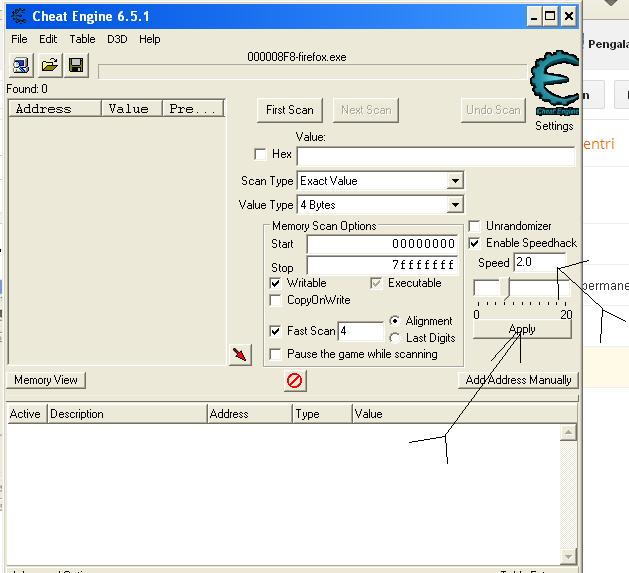Click the Settings label under the logo

(554, 126)
